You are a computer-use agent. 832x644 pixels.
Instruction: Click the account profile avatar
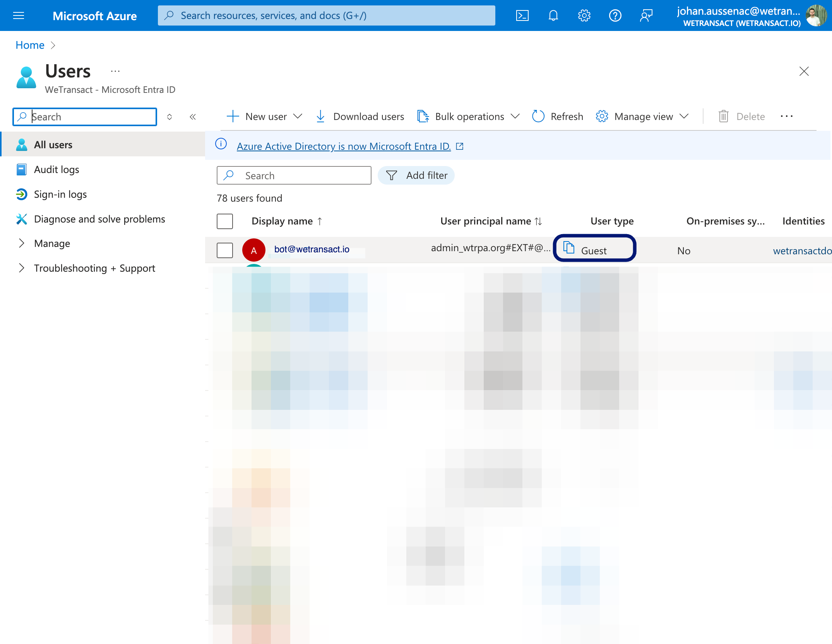[x=816, y=15]
